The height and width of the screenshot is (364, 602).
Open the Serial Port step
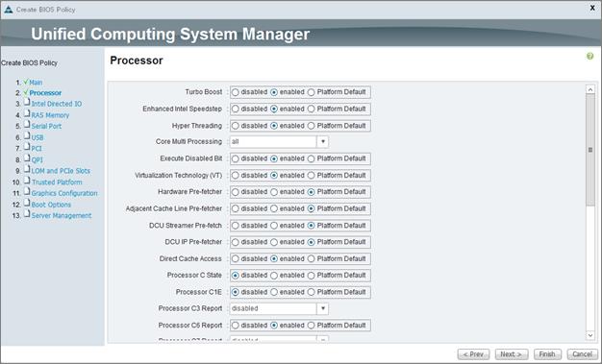(x=46, y=126)
